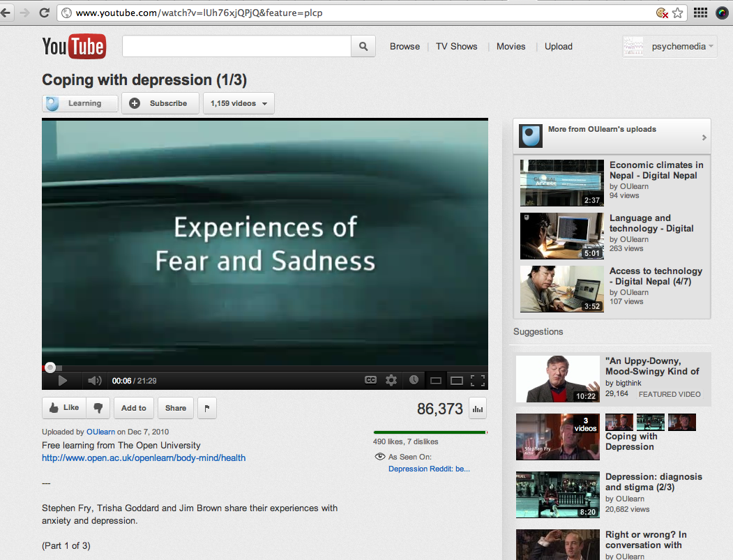Dislike the video with thumbs down
733x560 pixels.
98,408
